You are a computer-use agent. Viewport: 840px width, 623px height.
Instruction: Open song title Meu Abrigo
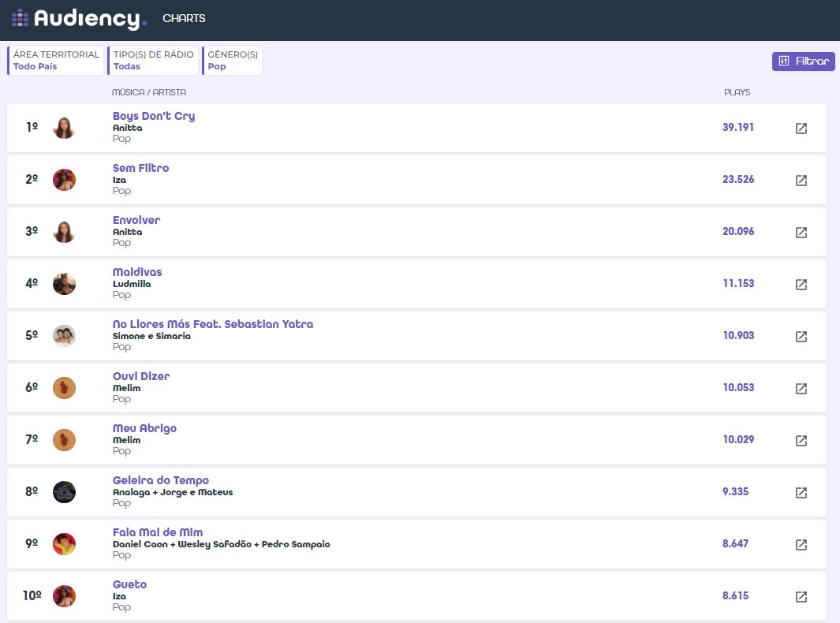click(x=144, y=428)
